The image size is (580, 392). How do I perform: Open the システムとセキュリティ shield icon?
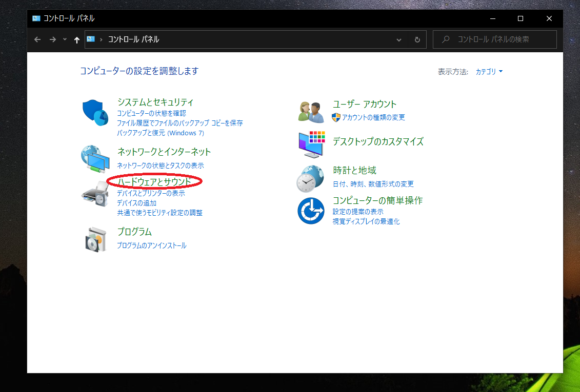(95, 113)
